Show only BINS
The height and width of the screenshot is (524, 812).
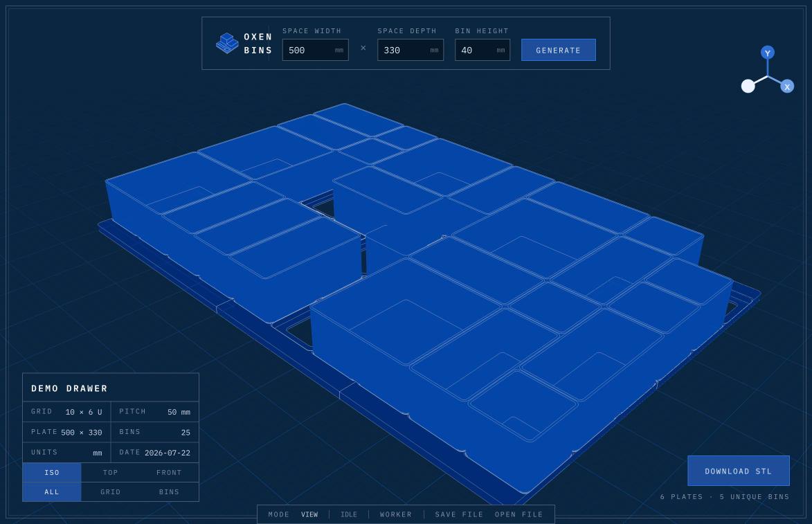(x=170, y=492)
